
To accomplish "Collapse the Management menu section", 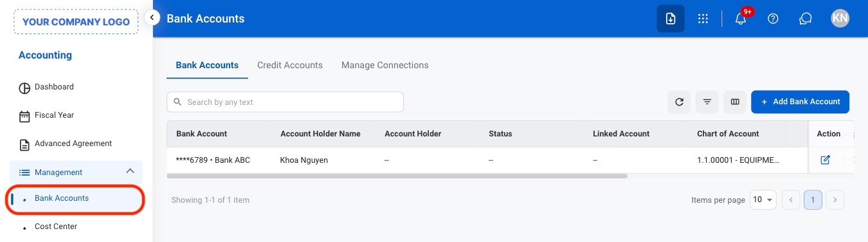I will click(x=130, y=171).
